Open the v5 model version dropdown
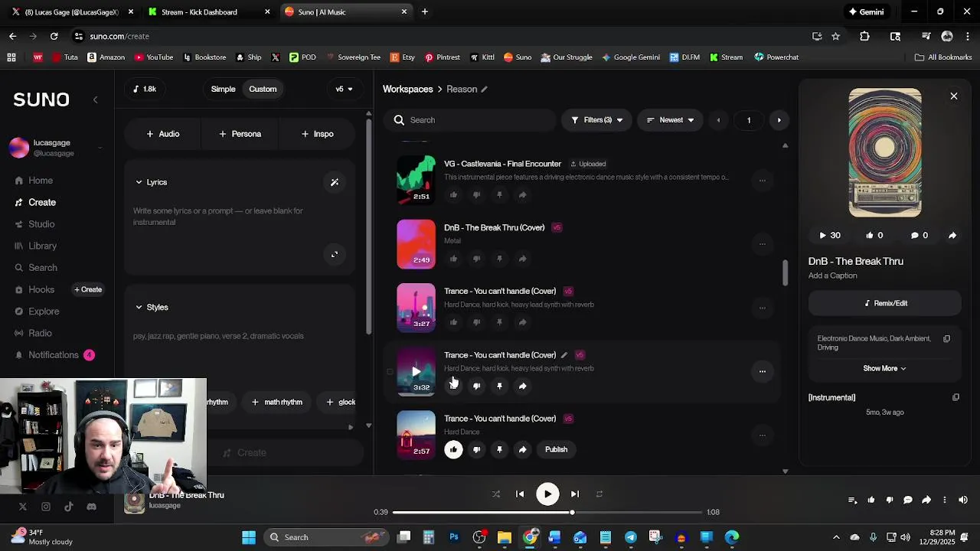980x551 pixels. (344, 90)
